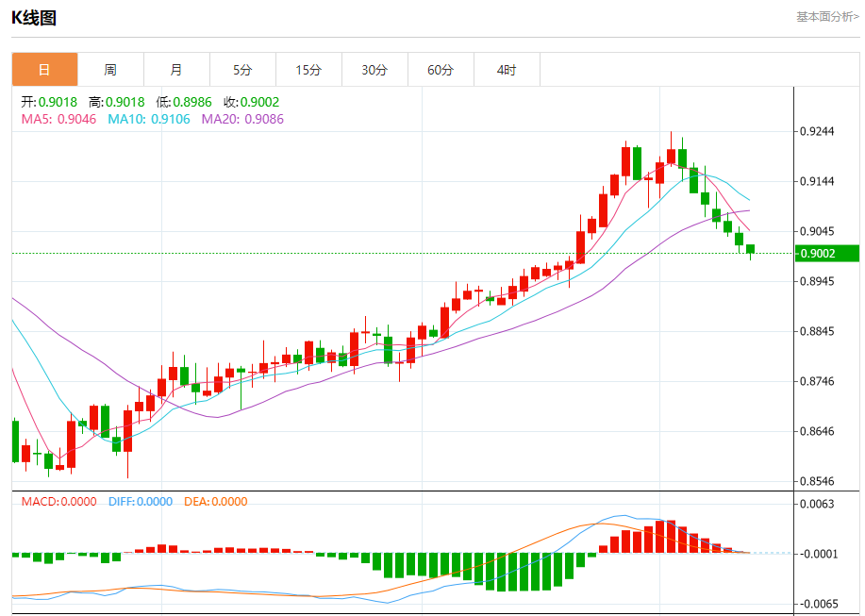Screen dimensions: 865x616
Task: Click the 0.8546 price axis label
Action: (817, 481)
